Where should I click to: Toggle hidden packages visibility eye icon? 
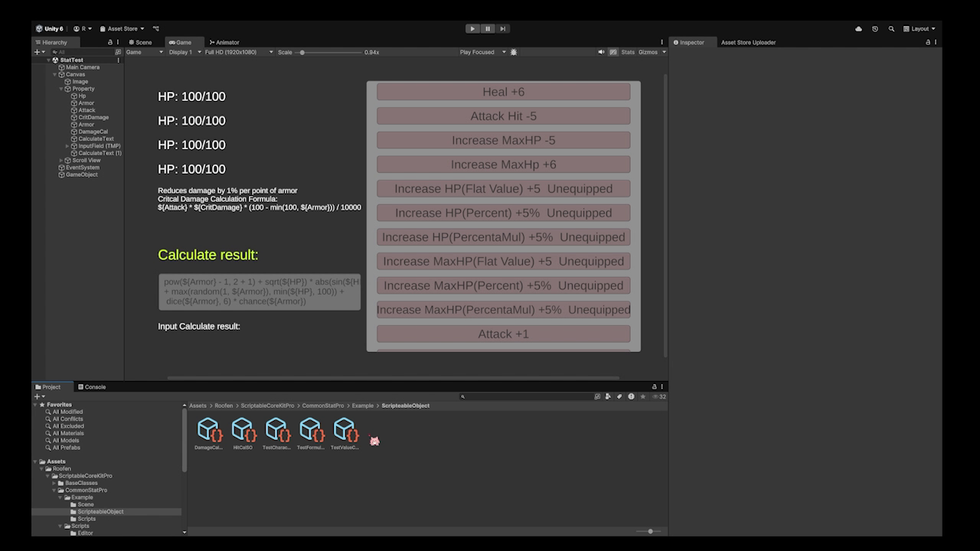[x=658, y=396]
